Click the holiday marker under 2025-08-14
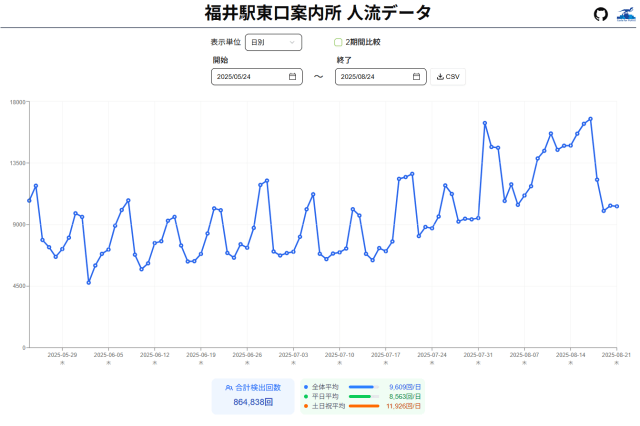 click(570, 363)
